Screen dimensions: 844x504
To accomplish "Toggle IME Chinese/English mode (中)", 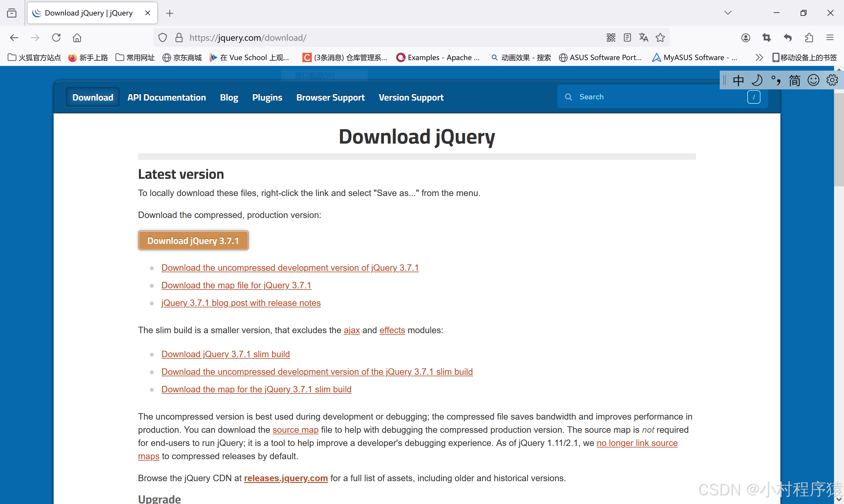I will click(738, 81).
